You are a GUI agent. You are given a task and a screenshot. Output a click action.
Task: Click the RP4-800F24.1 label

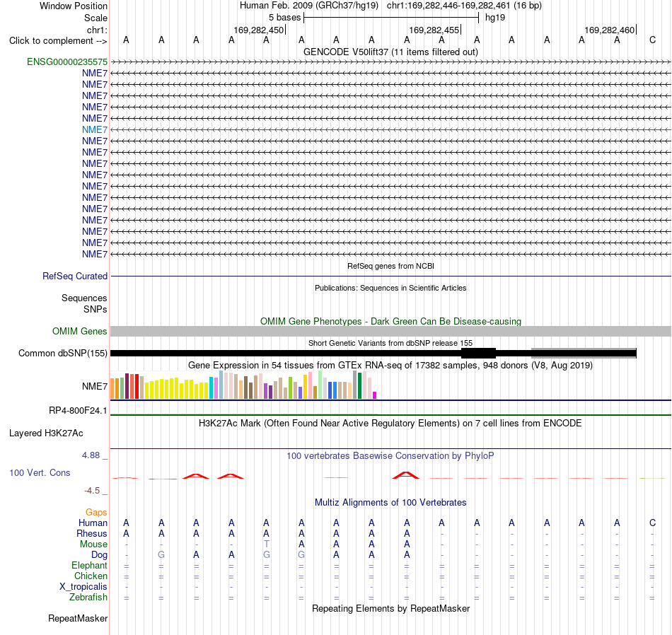tap(78, 411)
